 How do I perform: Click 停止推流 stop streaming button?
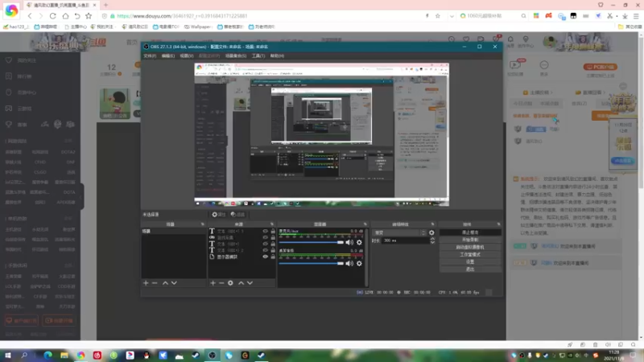click(470, 232)
